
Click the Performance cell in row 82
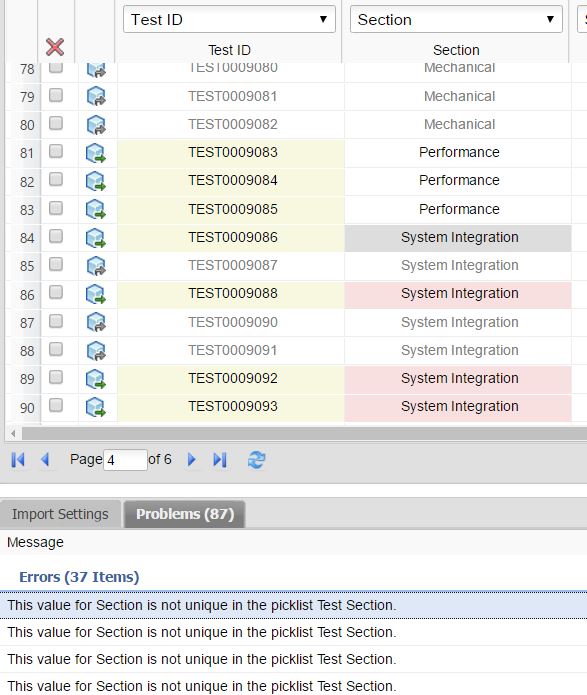[x=458, y=181]
